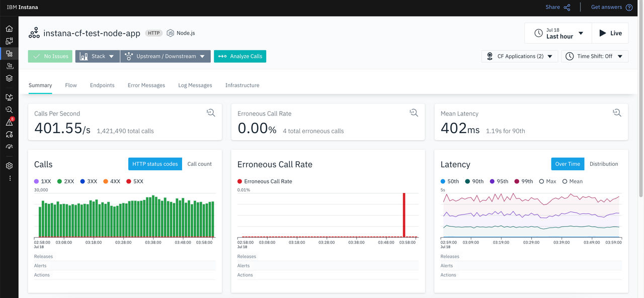Screen dimensions: 644x298
Task: Open the dashboards icon below the Home icon
Action: [x=9, y=41]
